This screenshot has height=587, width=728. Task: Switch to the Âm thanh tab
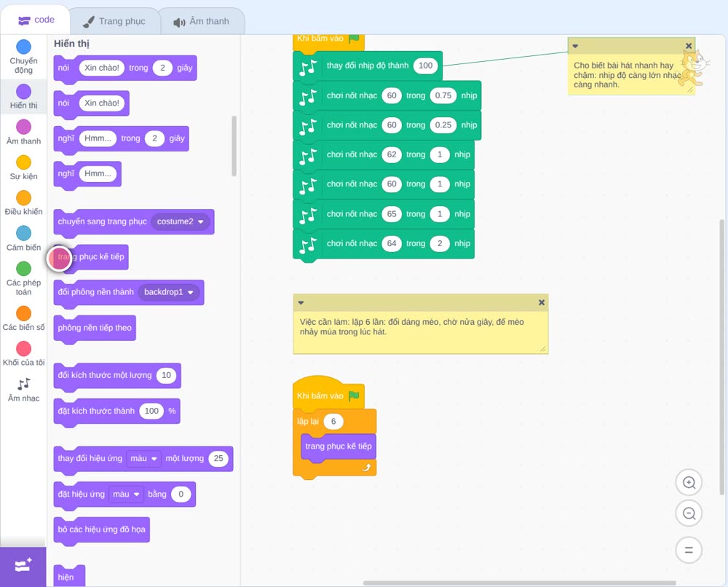tap(202, 21)
